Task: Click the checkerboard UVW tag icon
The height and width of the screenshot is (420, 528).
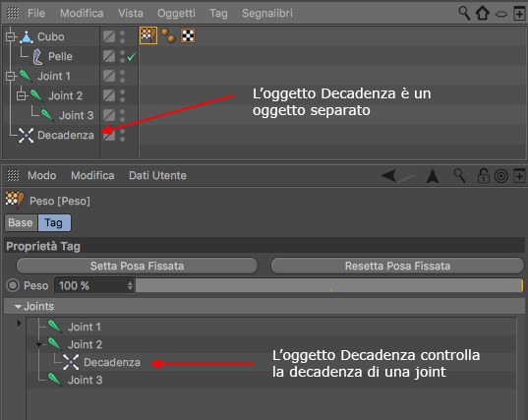Action: pyautogui.click(x=188, y=35)
